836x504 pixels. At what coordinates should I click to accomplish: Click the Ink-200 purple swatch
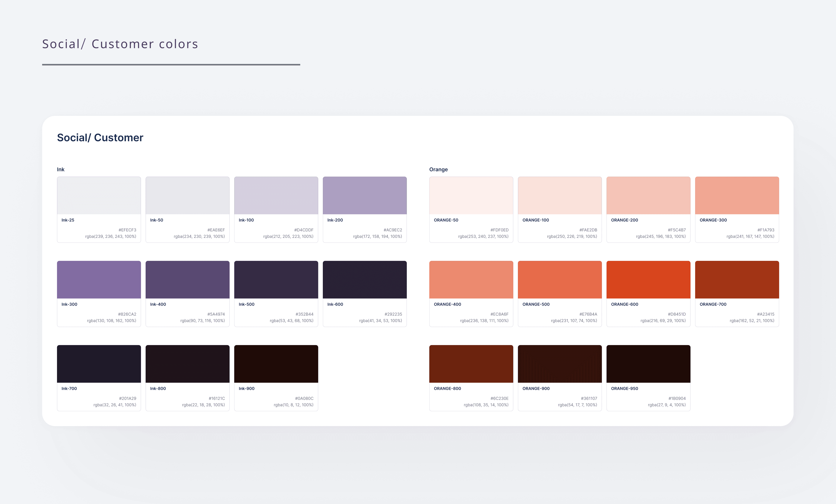(364, 195)
